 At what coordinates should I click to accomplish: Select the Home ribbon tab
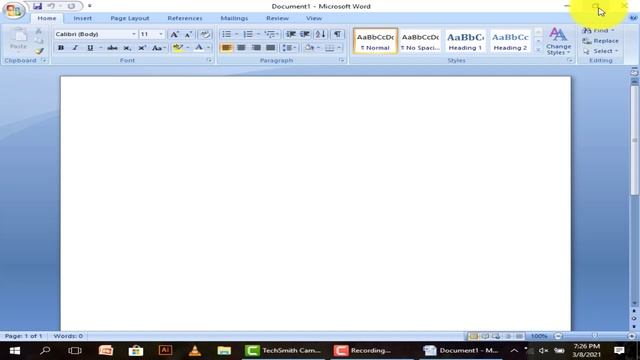point(47,18)
